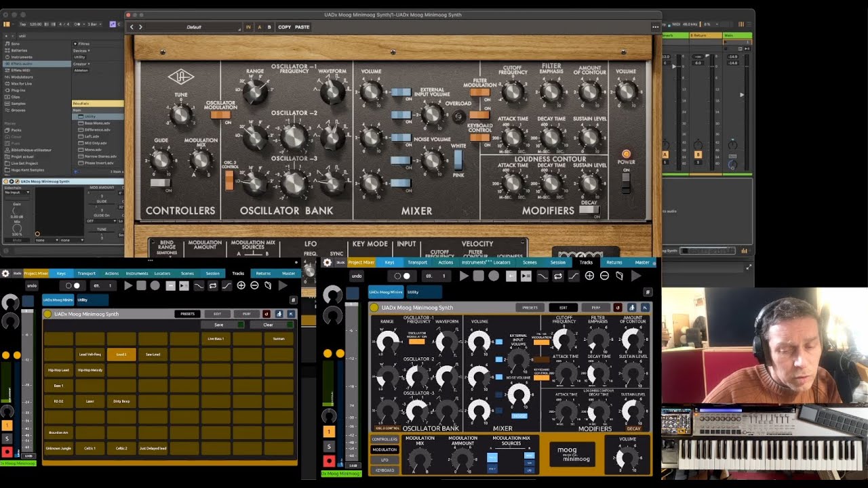Toggle yellow device power circle beside Minimoog edit title
The width and height of the screenshot is (868, 488).
pos(374,307)
